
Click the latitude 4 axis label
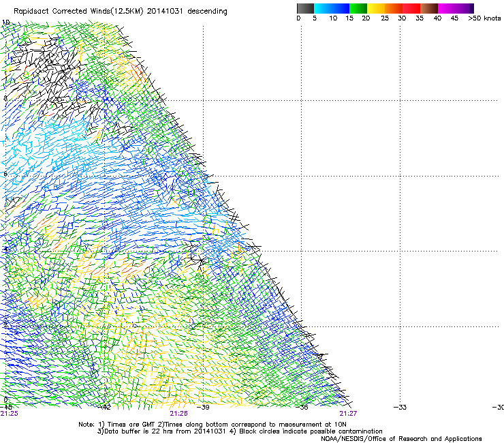[x=5, y=249]
